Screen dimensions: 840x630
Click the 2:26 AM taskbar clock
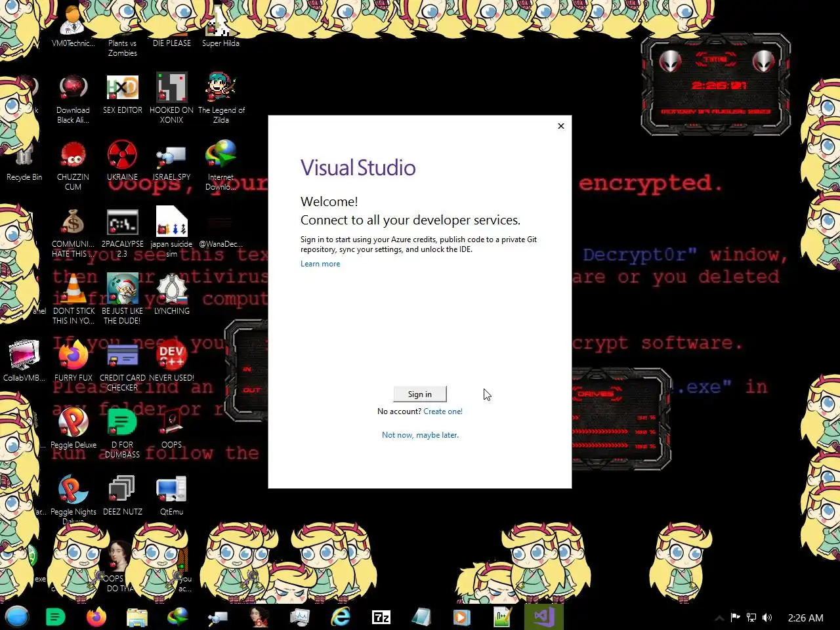pos(805,618)
